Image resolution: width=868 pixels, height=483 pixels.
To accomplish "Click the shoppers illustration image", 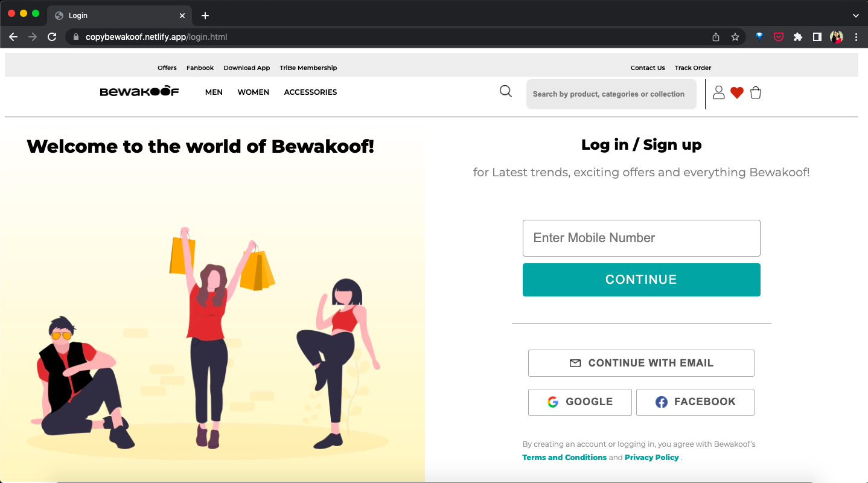I will 207,344.
